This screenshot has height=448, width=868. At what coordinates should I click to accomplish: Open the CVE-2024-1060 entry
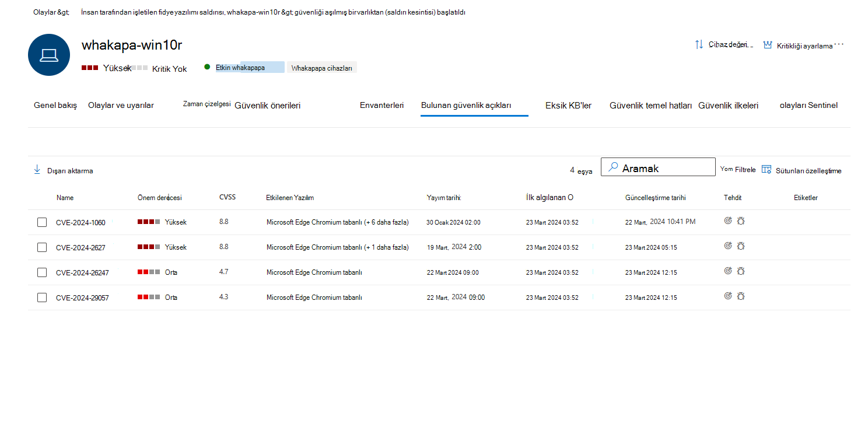[x=80, y=222]
